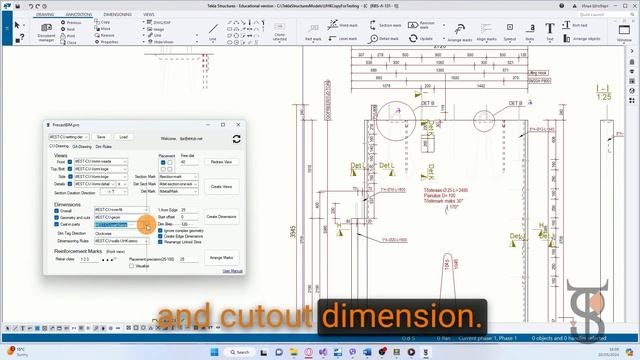Open the Document manager
Screen dimensions: 640x360
46,31
